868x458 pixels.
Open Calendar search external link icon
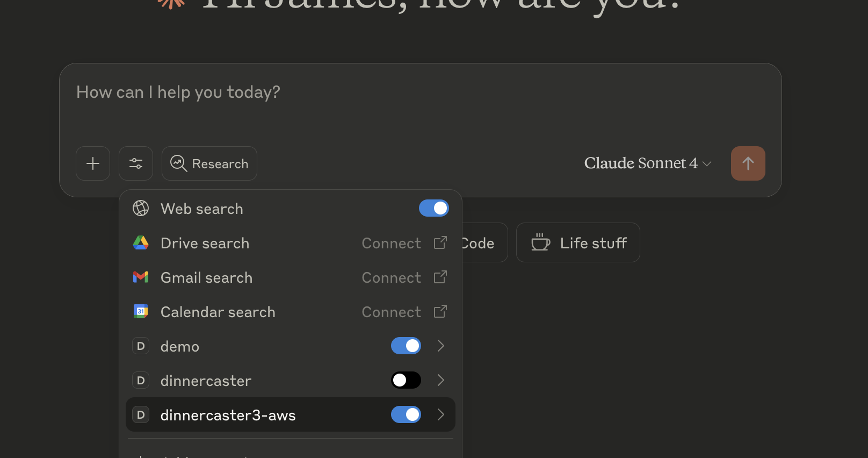440,312
